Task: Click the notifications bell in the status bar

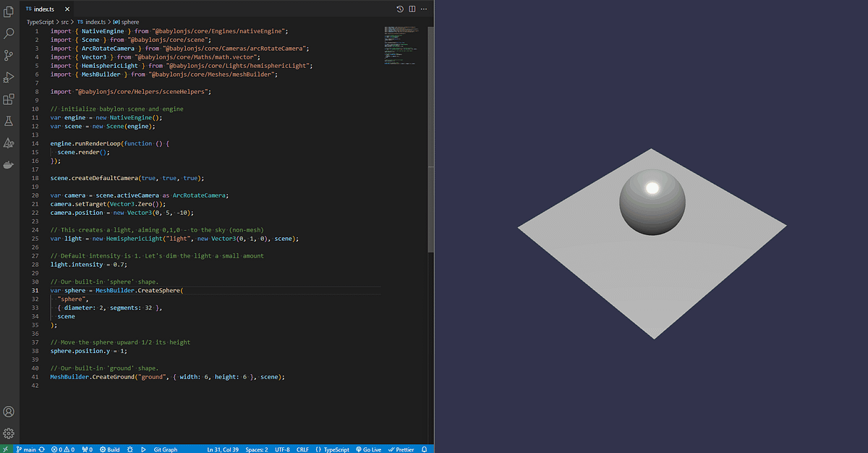Action: (x=424, y=449)
